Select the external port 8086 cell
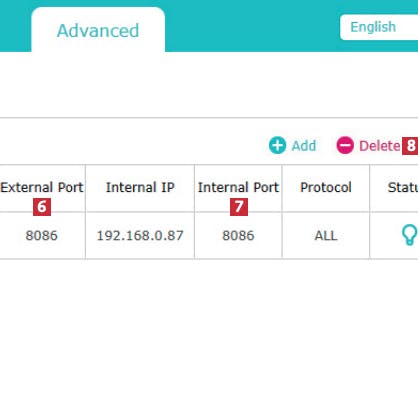418x397 pixels. (42, 236)
